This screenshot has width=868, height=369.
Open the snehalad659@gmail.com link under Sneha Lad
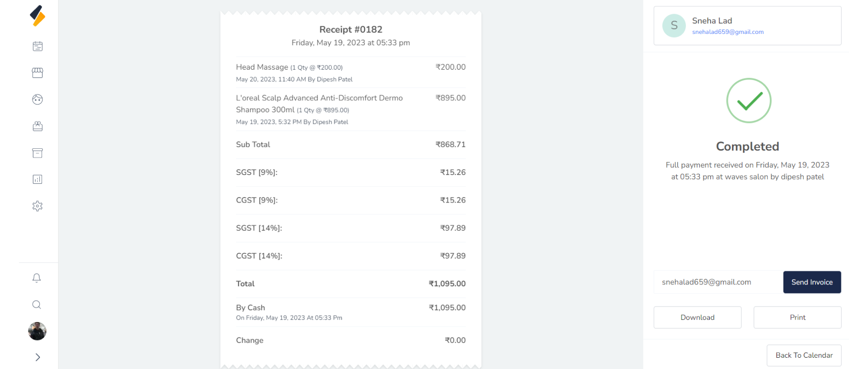coord(728,32)
